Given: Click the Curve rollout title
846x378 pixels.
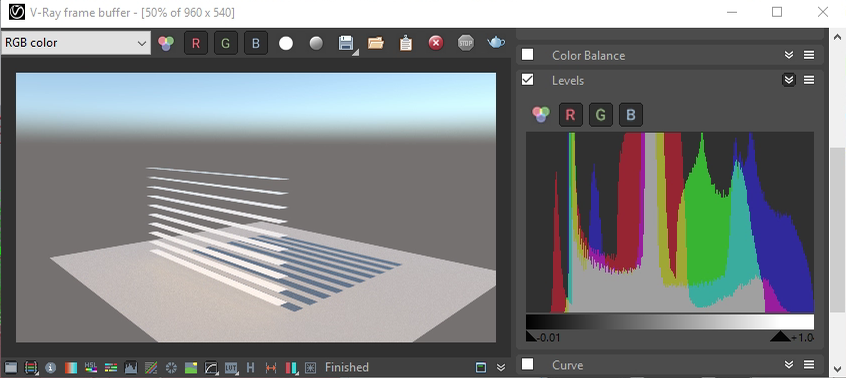Looking at the screenshot, I should 567,365.
